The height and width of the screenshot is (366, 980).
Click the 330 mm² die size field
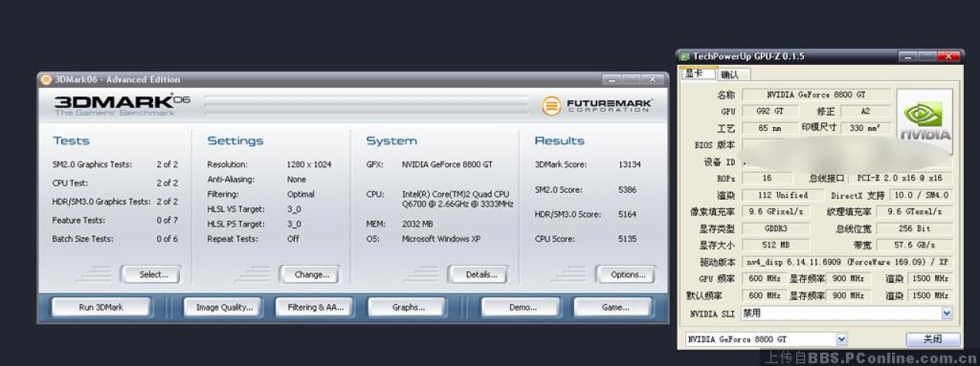(865, 129)
